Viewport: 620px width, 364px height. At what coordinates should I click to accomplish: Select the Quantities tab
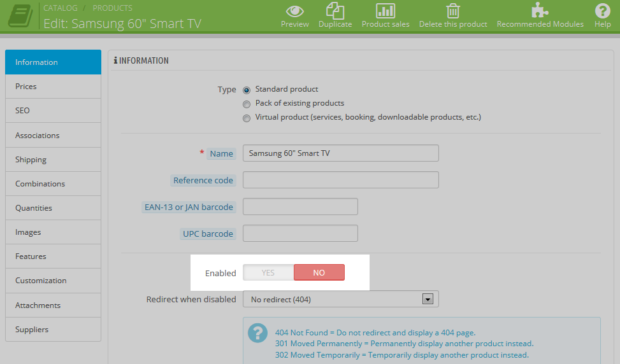click(53, 207)
